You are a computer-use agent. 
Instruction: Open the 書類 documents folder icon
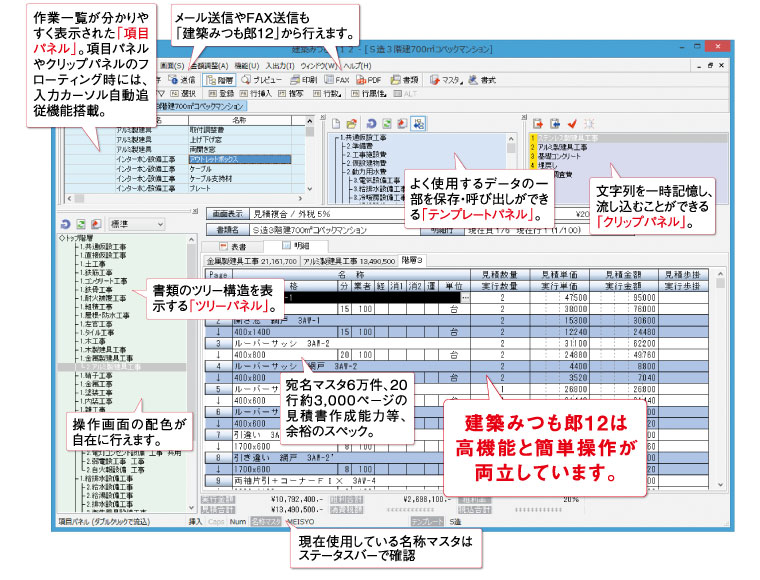tap(404, 80)
